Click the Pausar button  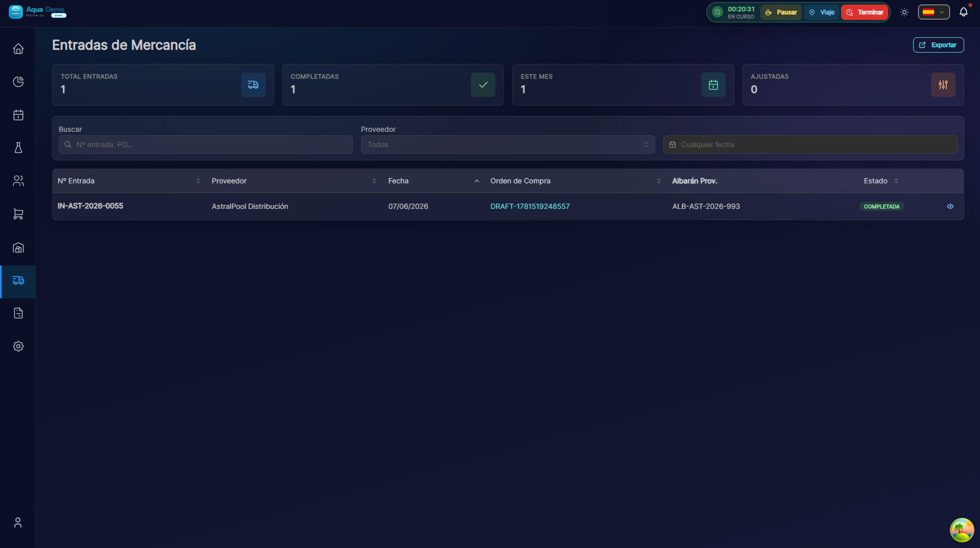(x=781, y=12)
